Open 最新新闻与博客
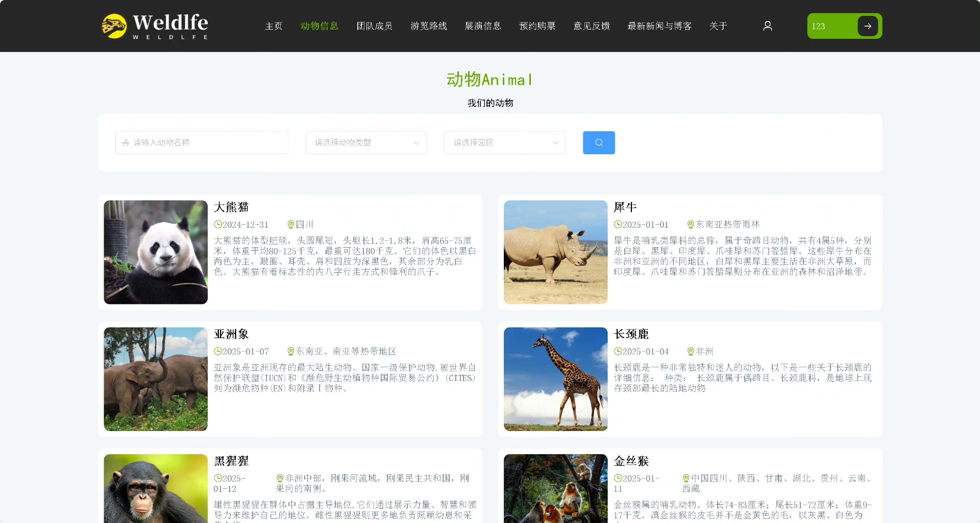 coord(659,26)
